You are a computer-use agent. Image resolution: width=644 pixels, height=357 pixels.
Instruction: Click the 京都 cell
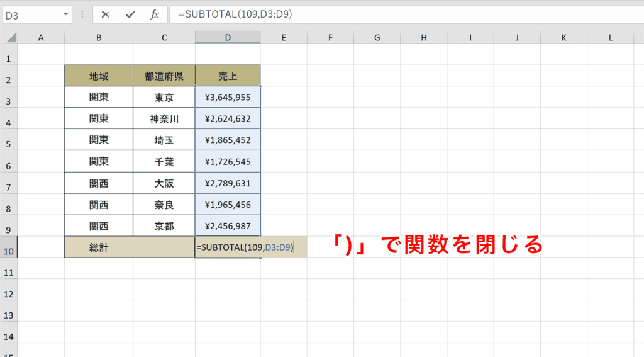164,226
